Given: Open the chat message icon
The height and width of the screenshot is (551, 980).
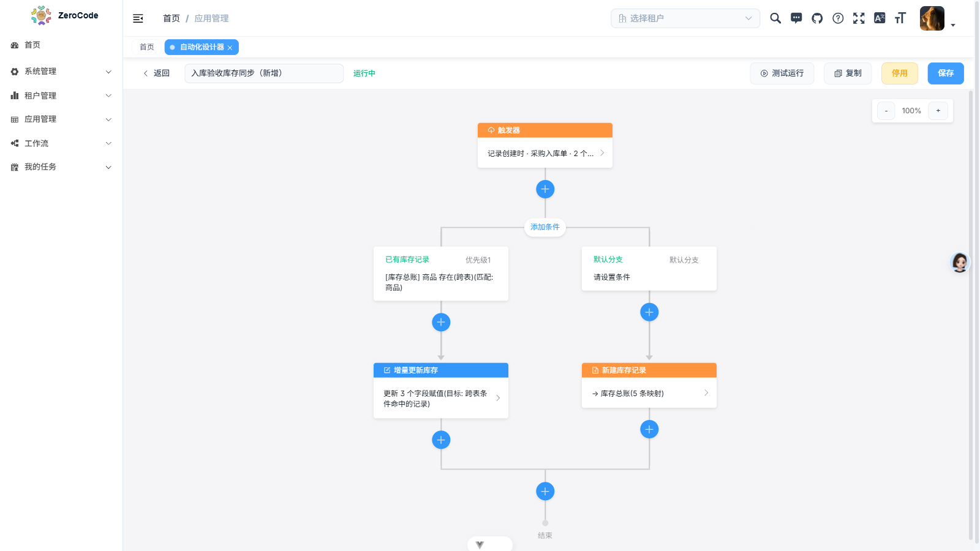Looking at the screenshot, I should (796, 18).
